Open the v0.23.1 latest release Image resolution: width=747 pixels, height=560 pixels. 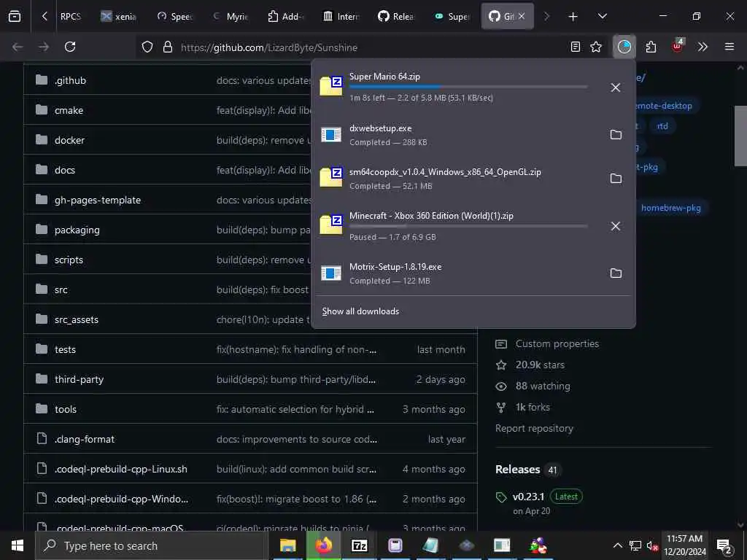tap(528, 497)
